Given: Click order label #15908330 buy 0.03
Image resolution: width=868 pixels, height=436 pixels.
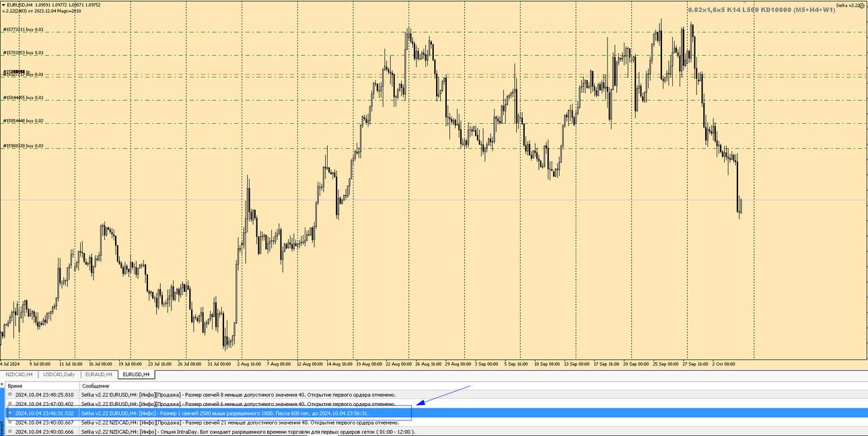Looking at the screenshot, I should pos(23,145).
